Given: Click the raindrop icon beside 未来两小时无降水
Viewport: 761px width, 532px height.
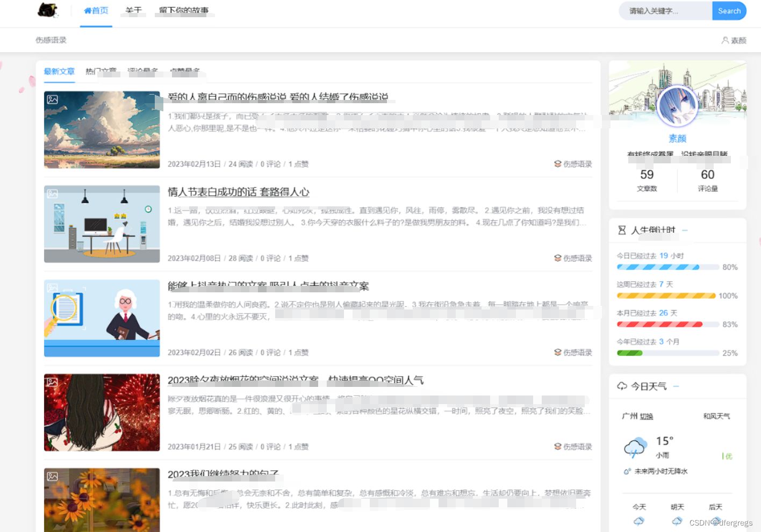Looking at the screenshot, I should tap(626, 471).
